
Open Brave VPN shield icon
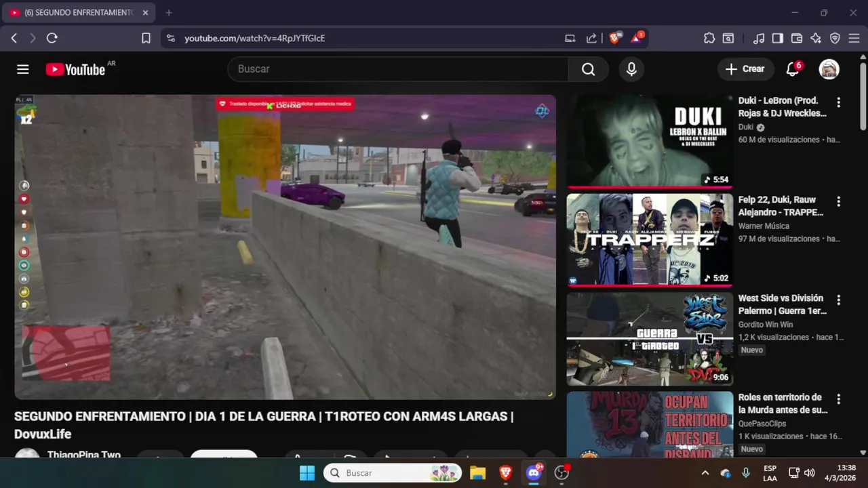pos(835,39)
